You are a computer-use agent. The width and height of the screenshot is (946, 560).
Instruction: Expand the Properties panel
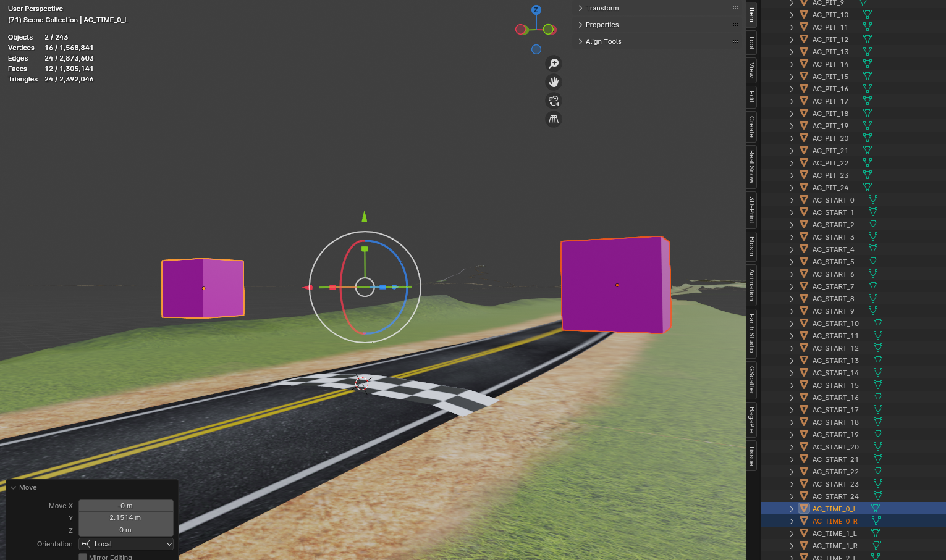tap(580, 25)
